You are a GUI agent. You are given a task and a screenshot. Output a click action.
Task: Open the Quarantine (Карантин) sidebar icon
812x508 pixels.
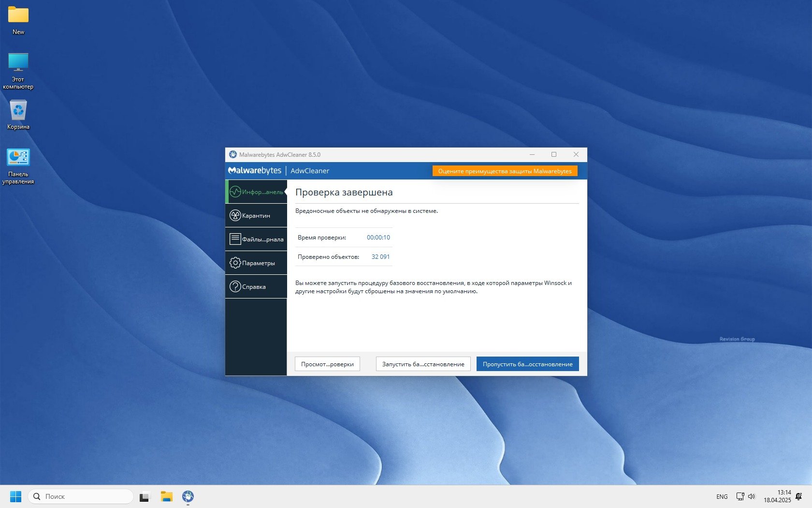click(235, 216)
